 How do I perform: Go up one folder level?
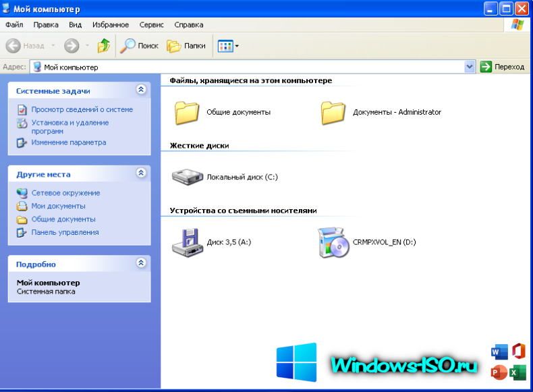click(104, 46)
